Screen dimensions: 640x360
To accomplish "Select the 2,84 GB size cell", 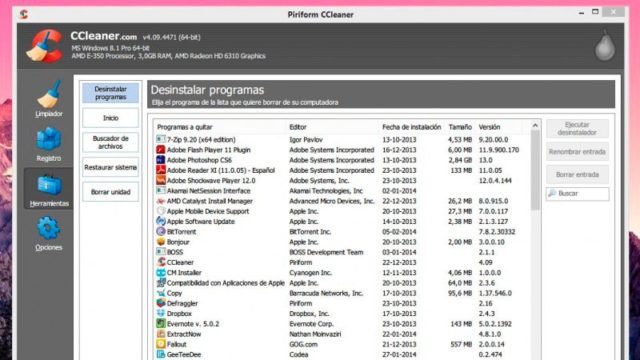I will point(460,160).
